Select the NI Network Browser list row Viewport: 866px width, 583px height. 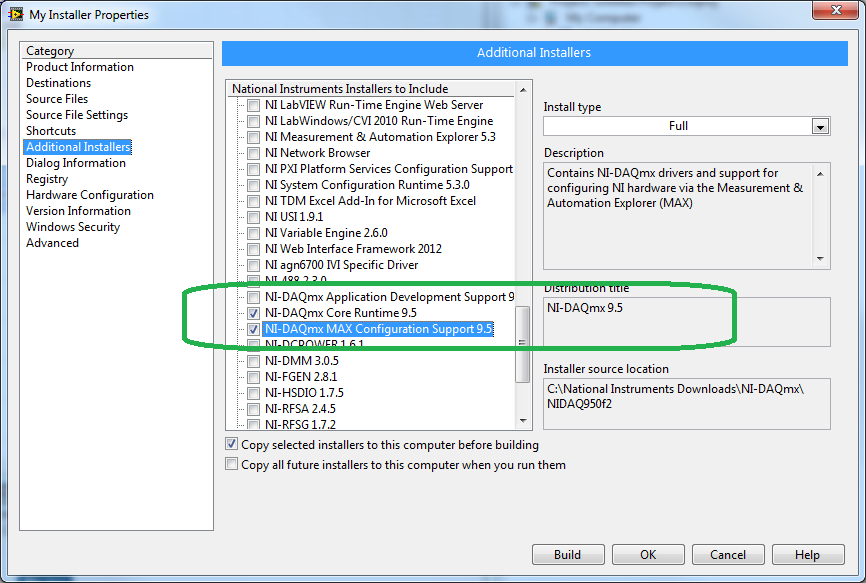point(318,153)
